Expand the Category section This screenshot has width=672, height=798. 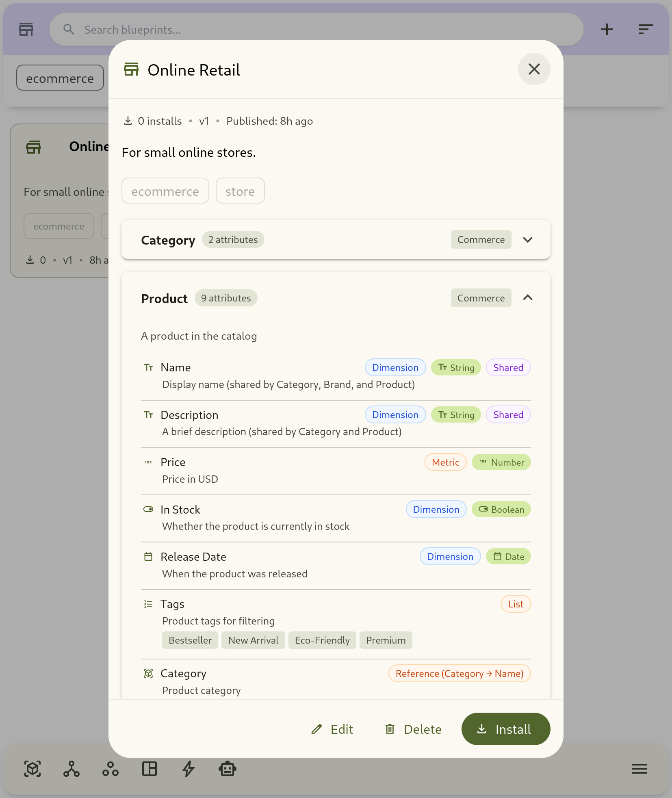pos(528,239)
